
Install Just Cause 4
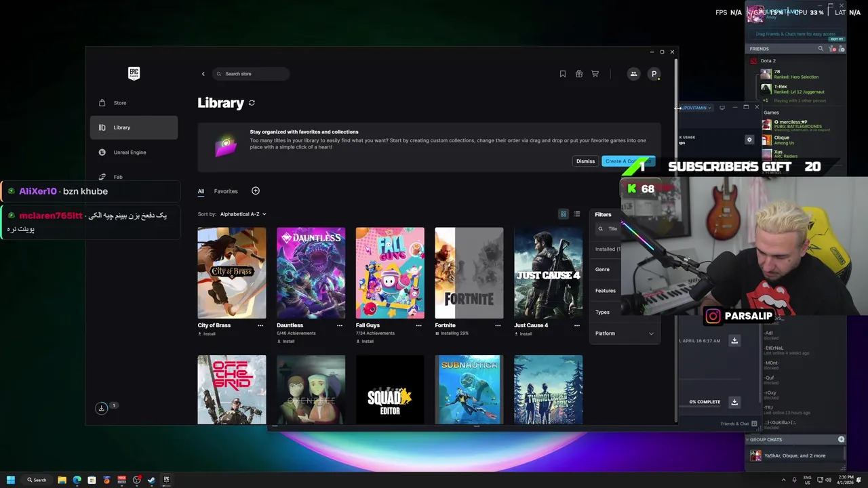coord(523,334)
